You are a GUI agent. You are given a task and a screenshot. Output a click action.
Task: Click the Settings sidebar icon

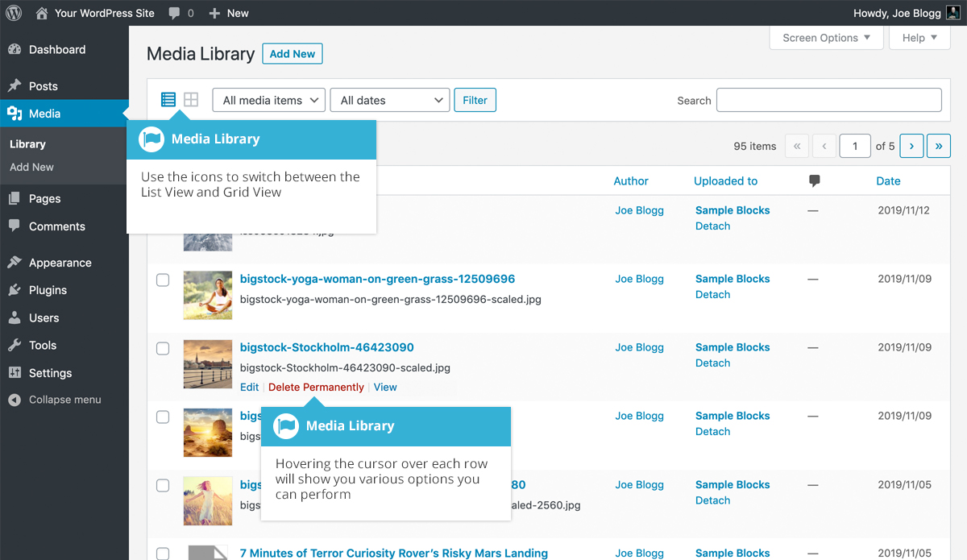click(x=15, y=373)
